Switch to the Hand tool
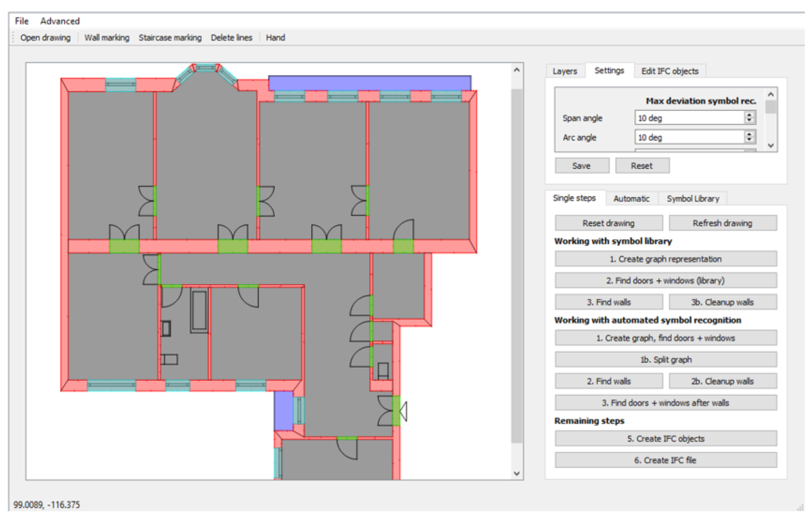 275,37
